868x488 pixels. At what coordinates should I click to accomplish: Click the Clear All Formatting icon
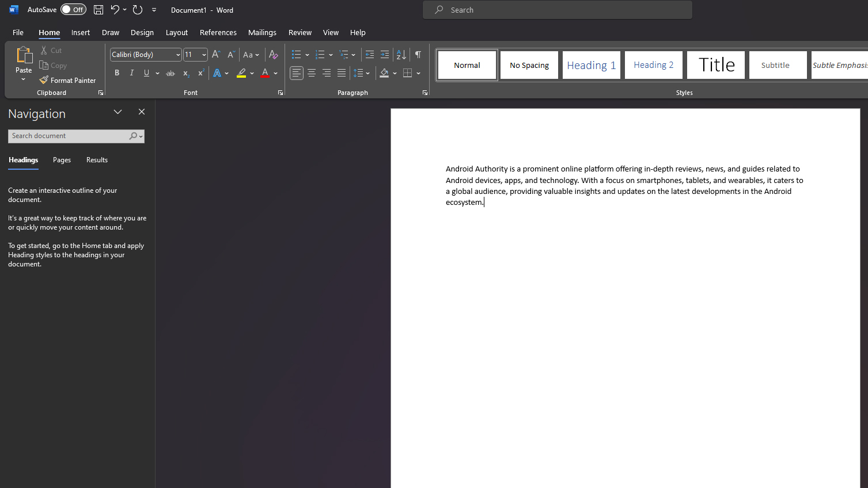click(x=273, y=55)
